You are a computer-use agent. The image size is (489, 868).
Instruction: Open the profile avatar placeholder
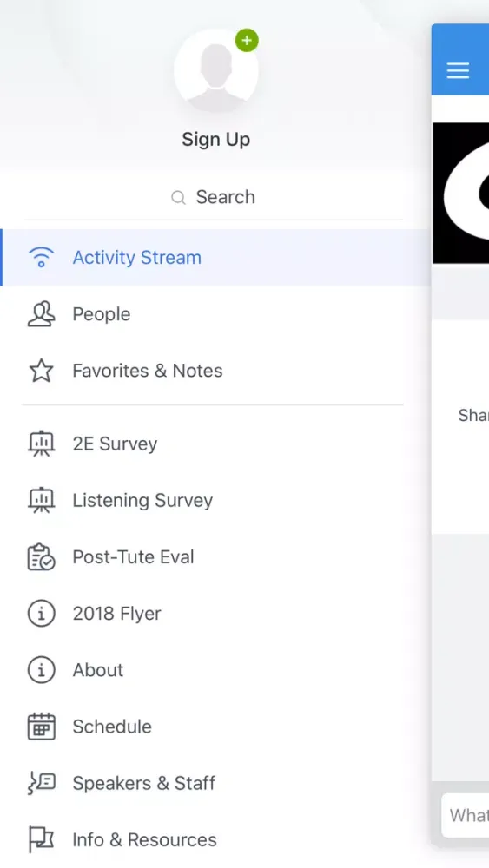tap(216, 70)
